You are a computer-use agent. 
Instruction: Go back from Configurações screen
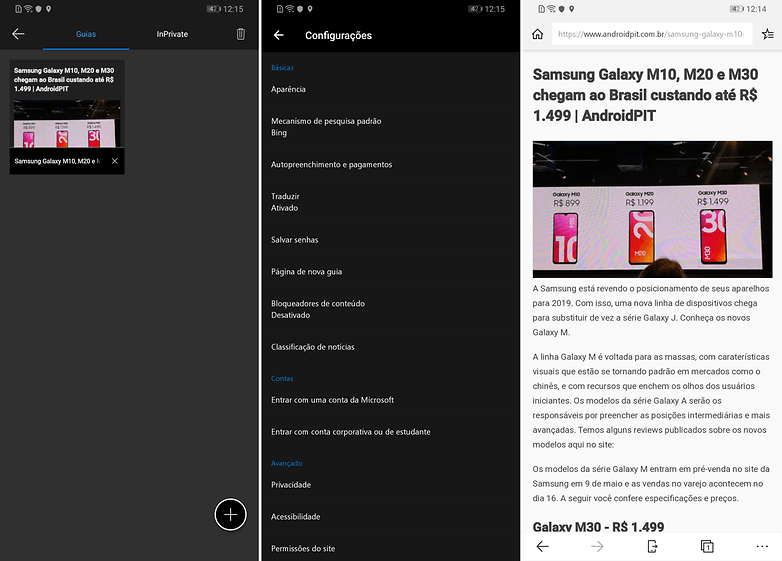coord(279,35)
